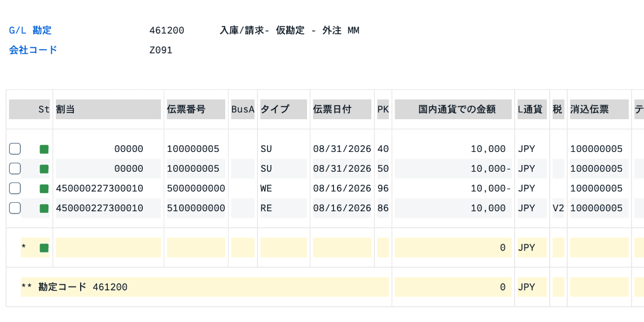This screenshot has width=644, height=322.
Task: Click green status icon in RE row
Action: (44, 208)
